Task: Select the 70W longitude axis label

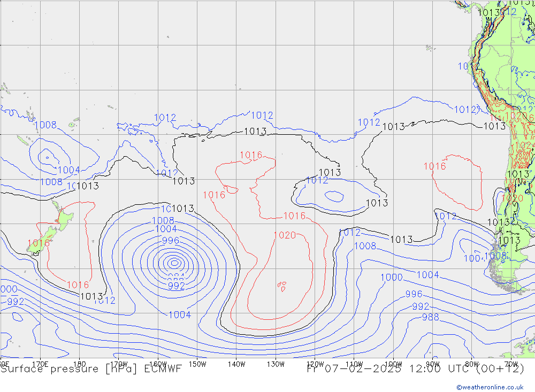Action: pyautogui.click(x=511, y=364)
